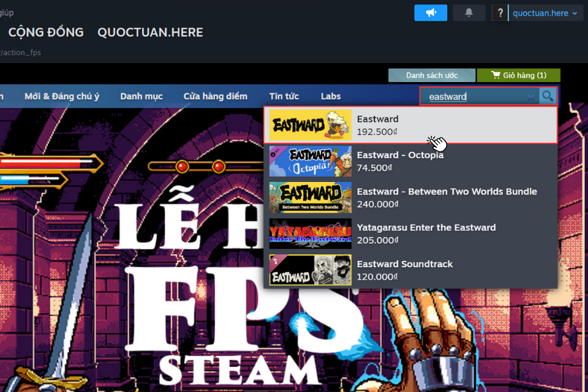Image resolution: width=588 pixels, height=392 pixels.
Task: Click the Eastward game thumbnail image
Action: (311, 125)
